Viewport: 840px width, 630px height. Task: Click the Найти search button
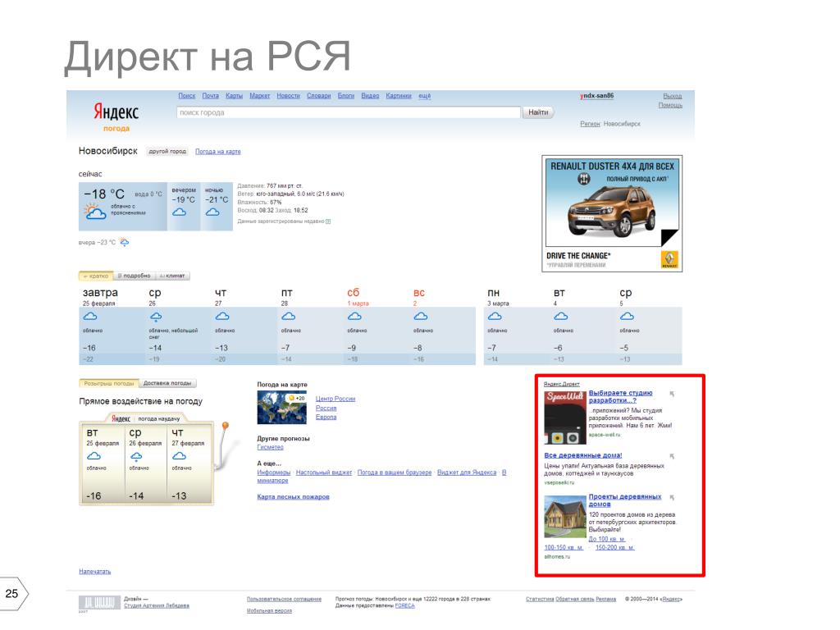pos(538,112)
